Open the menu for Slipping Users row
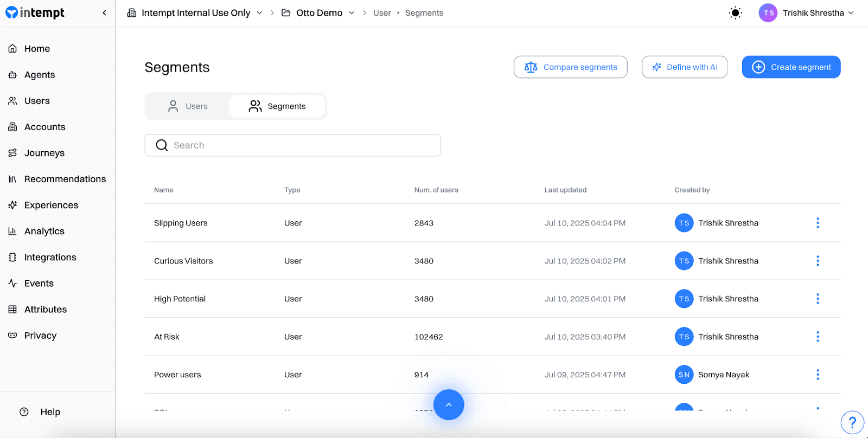Screen dimensions: 868x438 (818, 223)
